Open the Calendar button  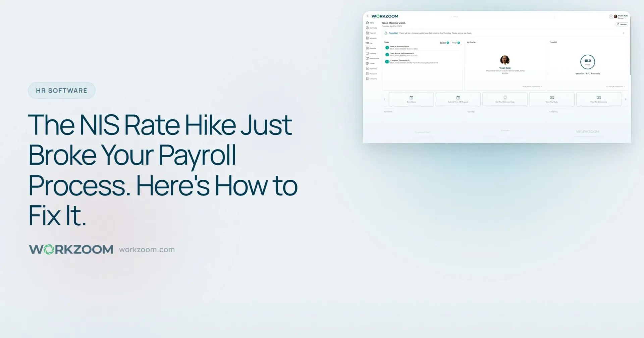[622, 24]
